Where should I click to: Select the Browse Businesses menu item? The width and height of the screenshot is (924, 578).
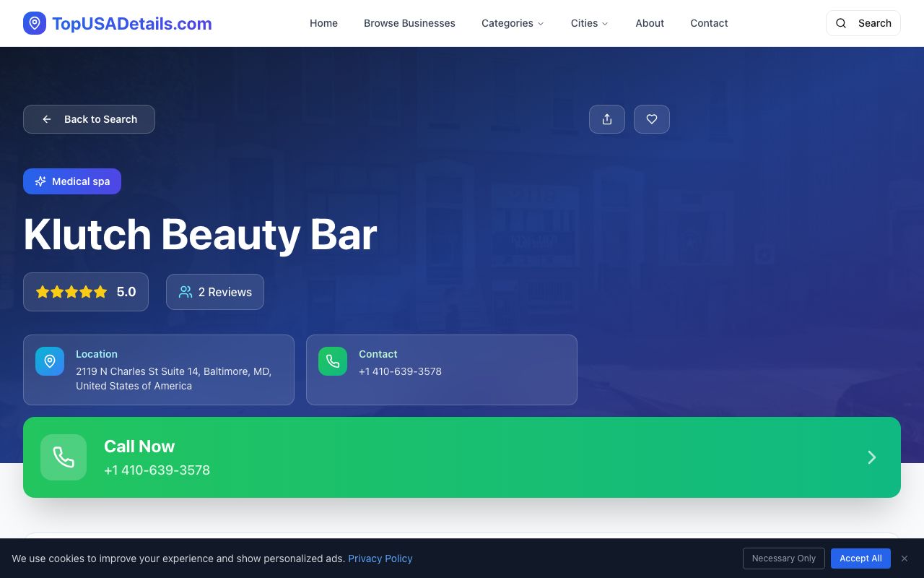click(x=409, y=23)
